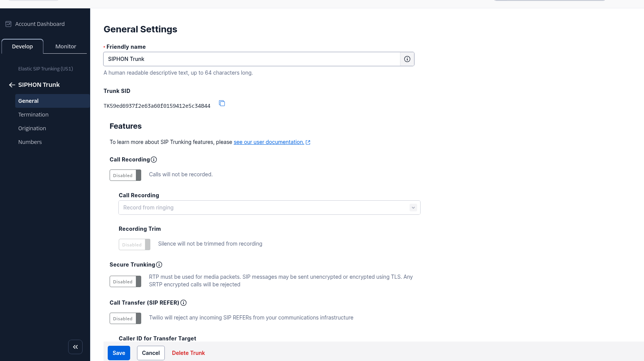644x361 pixels.
Task: Click the blue Save button
Action: [x=119, y=353]
